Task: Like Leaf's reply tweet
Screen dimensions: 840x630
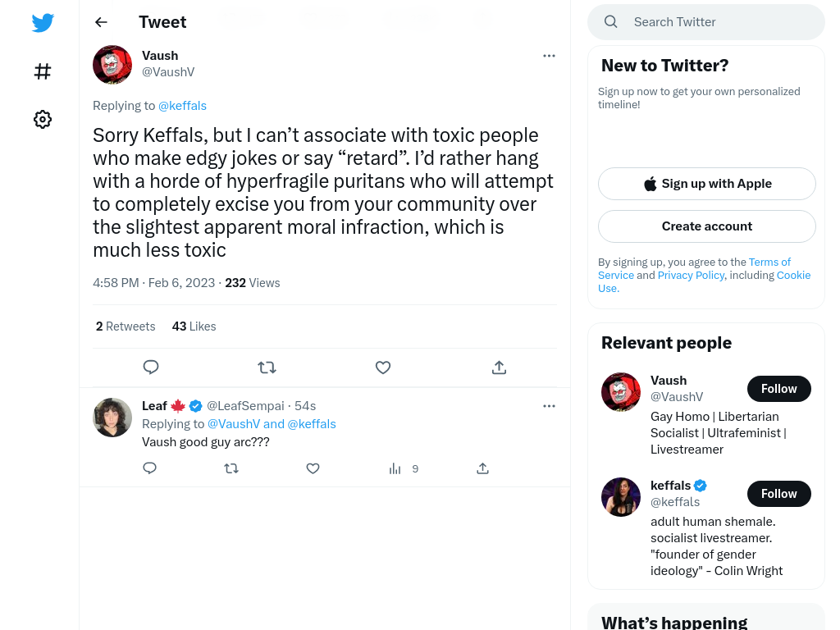Action: click(x=313, y=468)
